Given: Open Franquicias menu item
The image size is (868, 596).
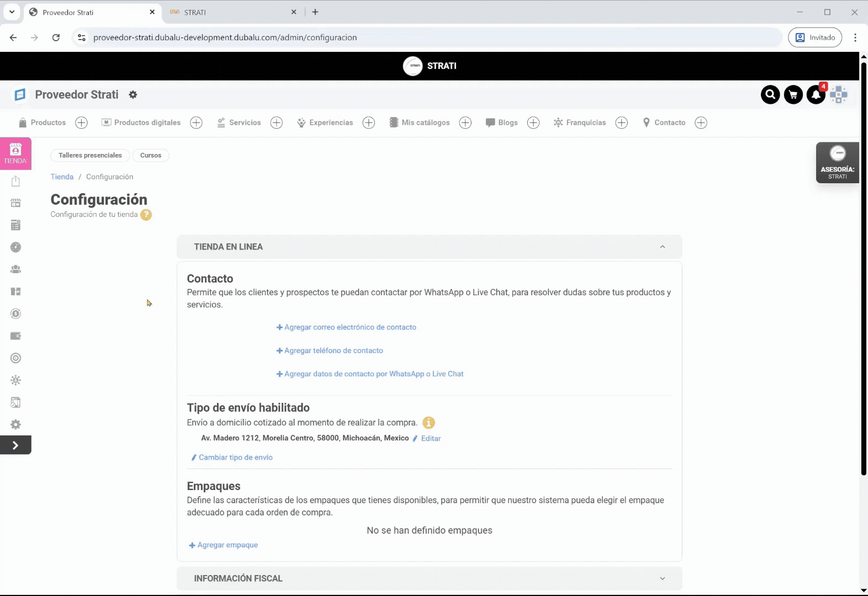Looking at the screenshot, I should (x=580, y=123).
